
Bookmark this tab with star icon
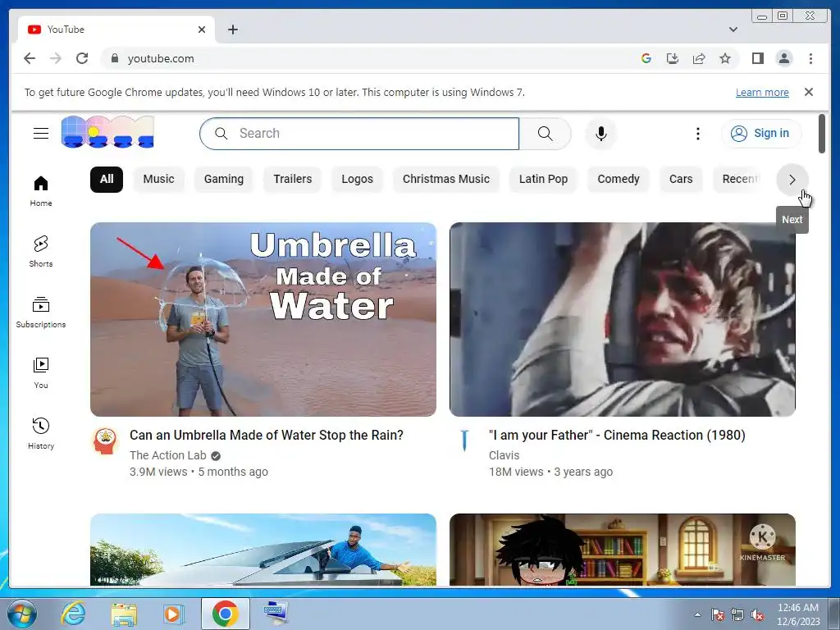(x=725, y=58)
